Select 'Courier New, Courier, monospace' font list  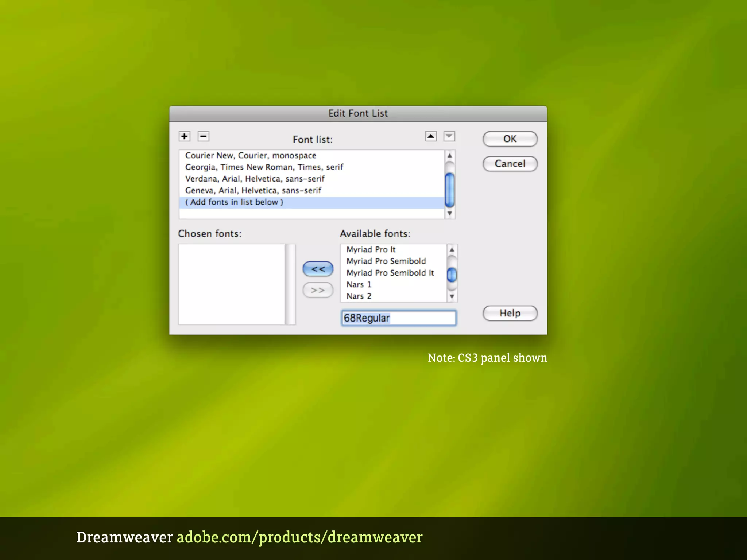312,155
